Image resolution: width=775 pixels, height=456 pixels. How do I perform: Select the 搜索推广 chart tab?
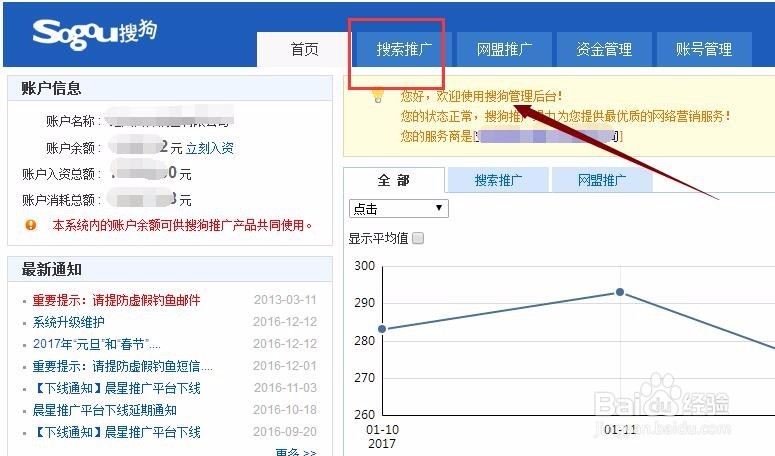(x=498, y=180)
